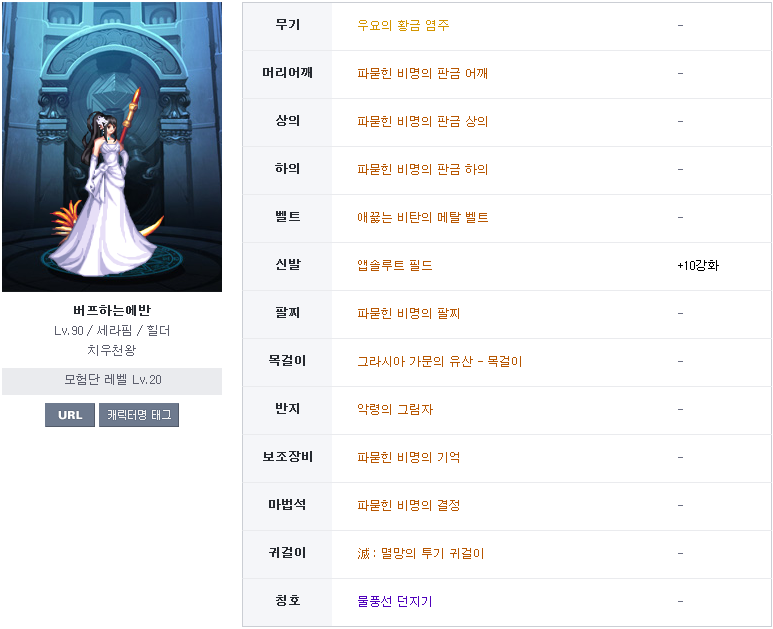Open the character portrait image
Image resolution: width=773 pixels, height=629 pixels.
pos(112,147)
